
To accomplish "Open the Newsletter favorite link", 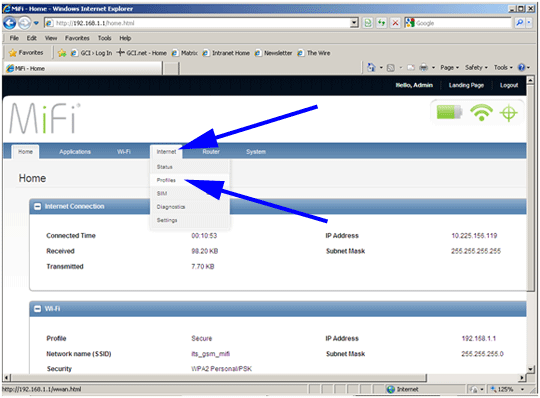I will pos(273,53).
